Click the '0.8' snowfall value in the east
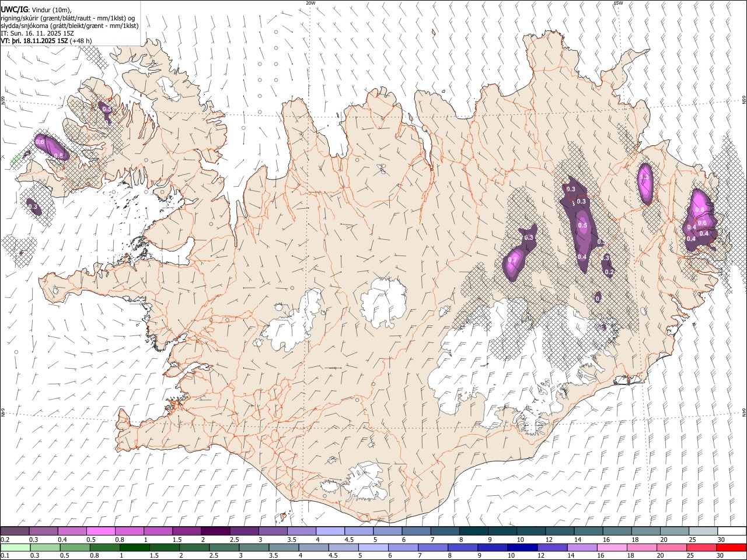The height and width of the screenshot is (560, 747). (700, 209)
